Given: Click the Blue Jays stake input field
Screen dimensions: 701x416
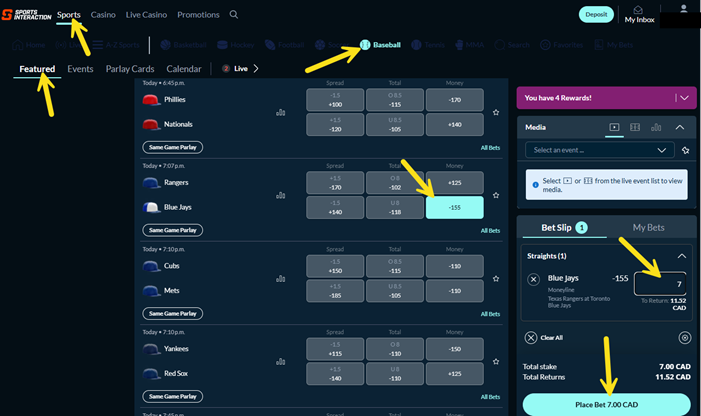Looking at the screenshot, I should click(660, 284).
